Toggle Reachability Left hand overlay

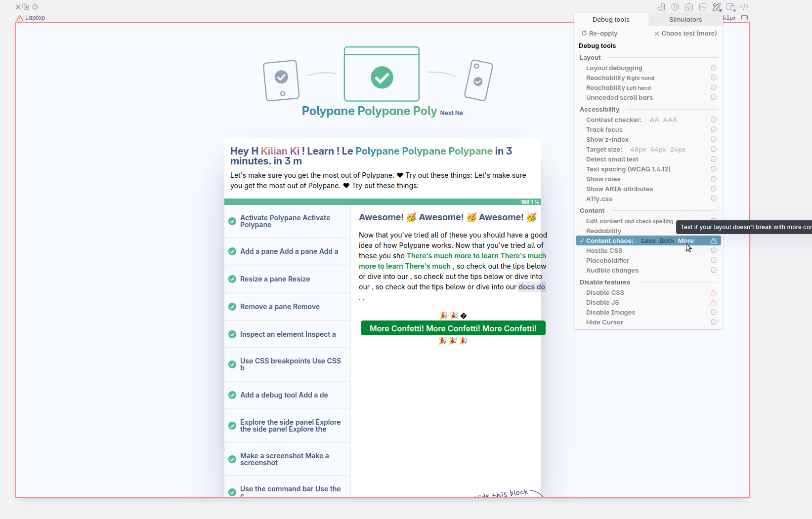pos(618,88)
